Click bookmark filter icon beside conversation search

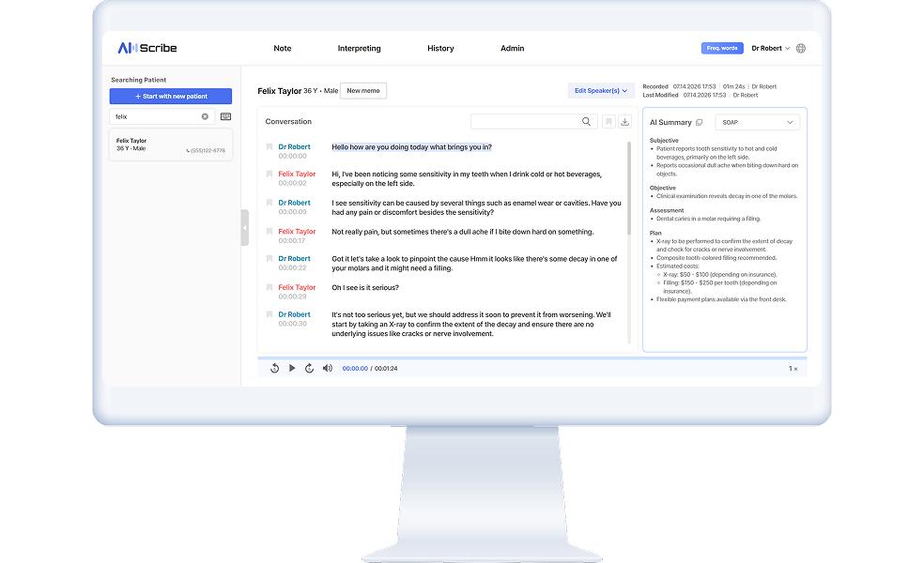click(608, 121)
